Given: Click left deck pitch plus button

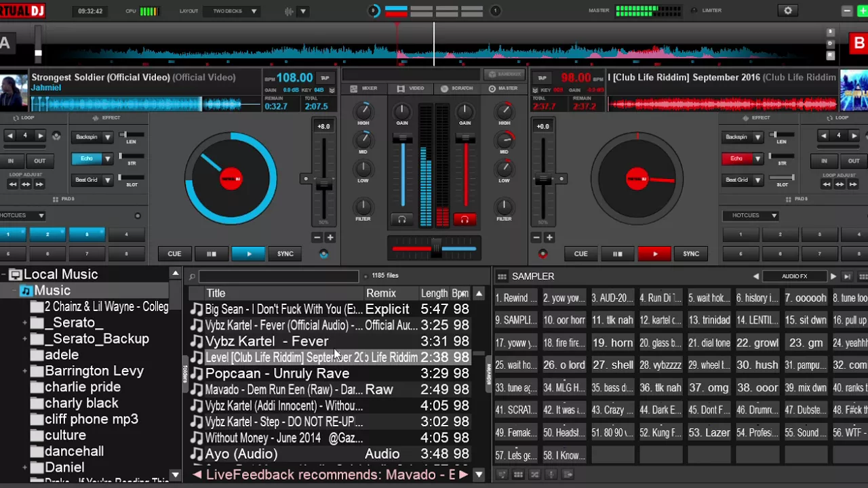Looking at the screenshot, I should tap(330, 237).
